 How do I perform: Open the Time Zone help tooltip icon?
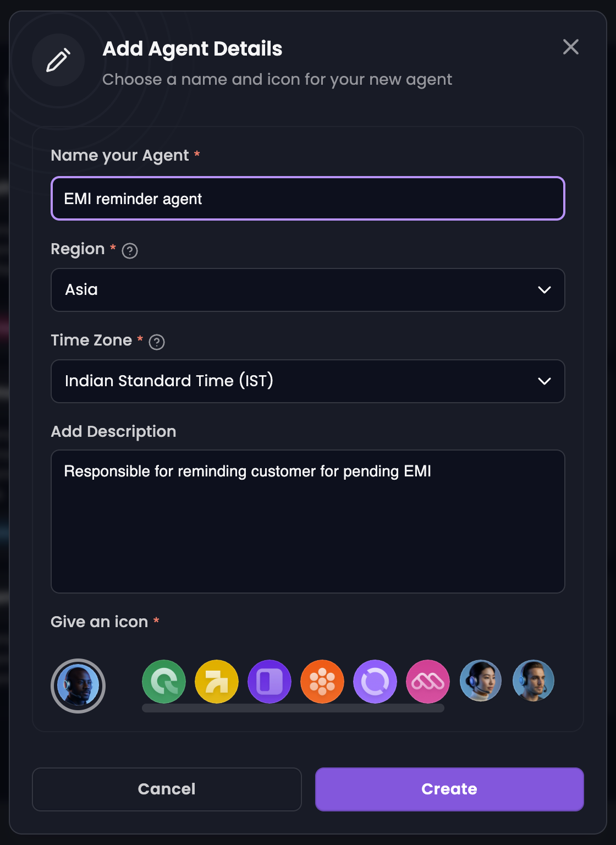[156, 342]
